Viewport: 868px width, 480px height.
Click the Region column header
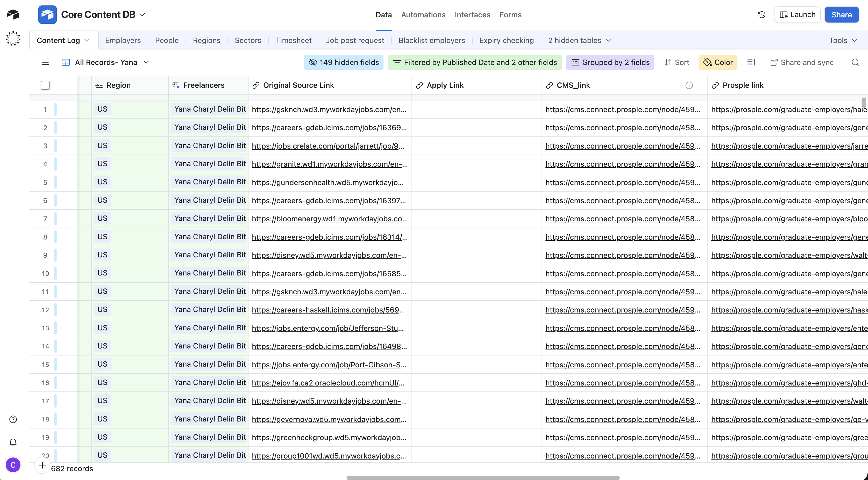click(130, 85)
